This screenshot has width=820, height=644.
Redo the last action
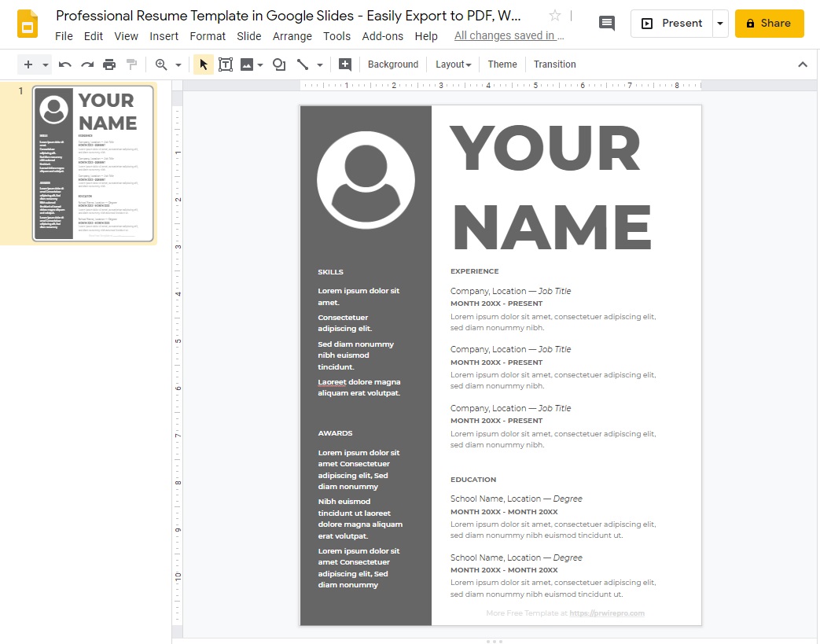86,64
